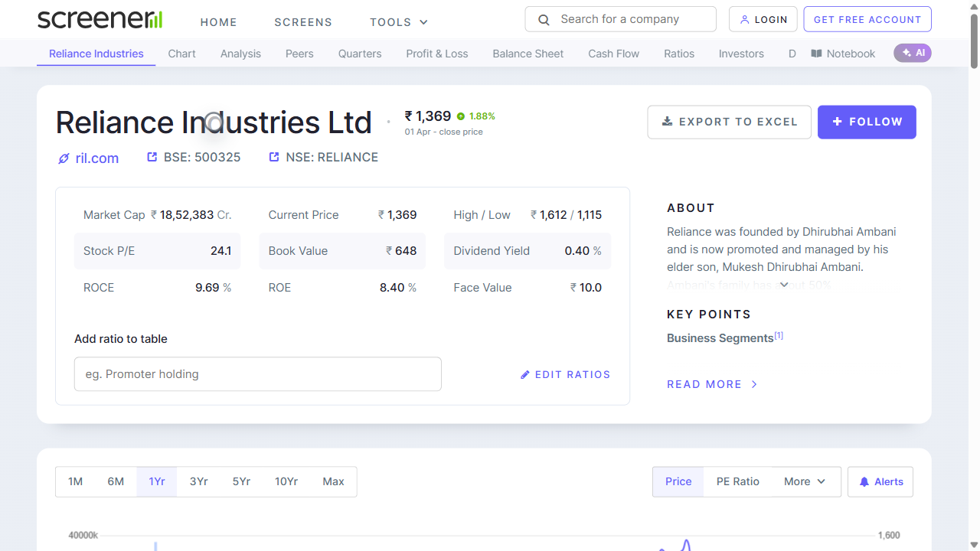Viewport: 980px width, 551px height.
Task: Open the Quarters tab
Action: coord(359,53)
